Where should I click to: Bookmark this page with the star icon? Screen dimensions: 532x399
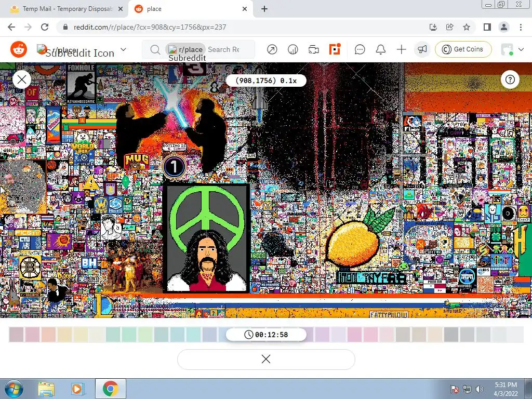coord(467,27)
